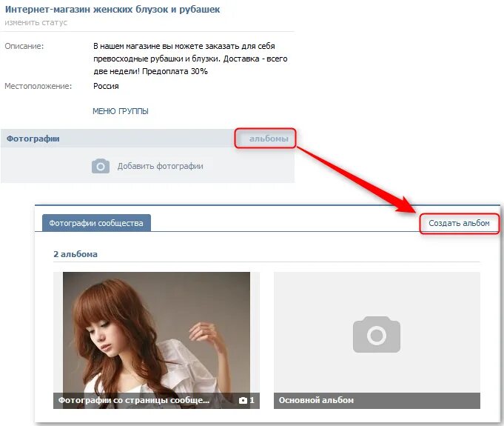Screen dimensions: 504x426
Task: Click the Россия location value
Action: [106, 86]
